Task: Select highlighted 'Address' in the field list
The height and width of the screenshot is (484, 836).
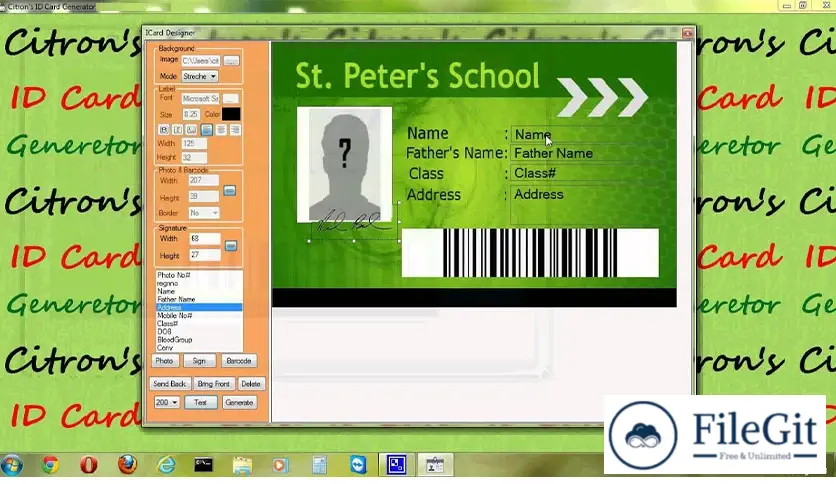Action: point(199,308)
